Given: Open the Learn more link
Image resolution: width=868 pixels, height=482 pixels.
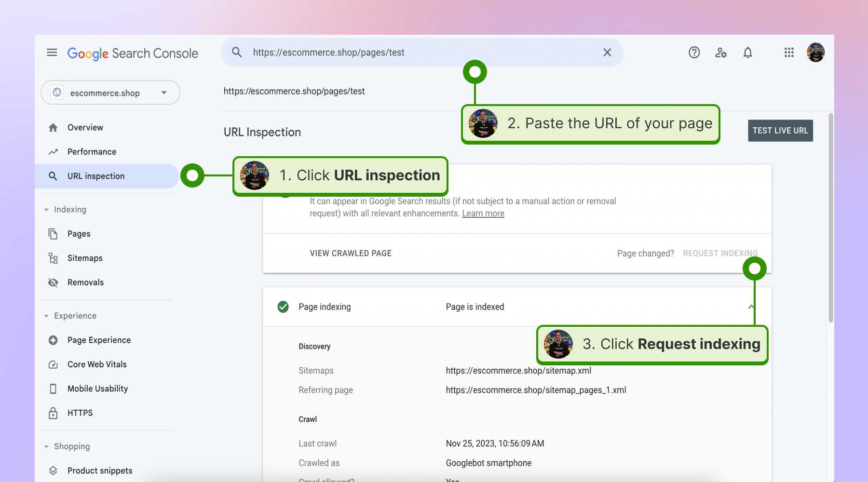Looking at the screenshot, I should (x=483, y=214).
